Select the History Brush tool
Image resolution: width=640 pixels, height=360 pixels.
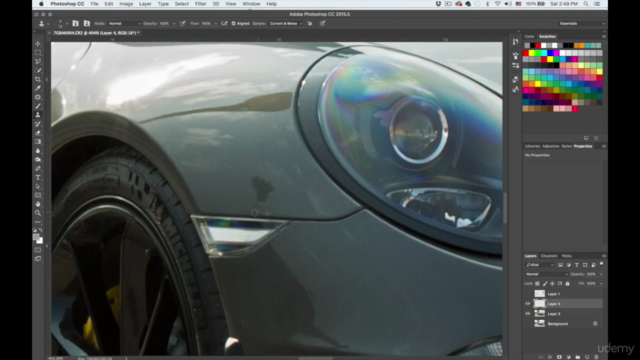[x=38, y=124]
